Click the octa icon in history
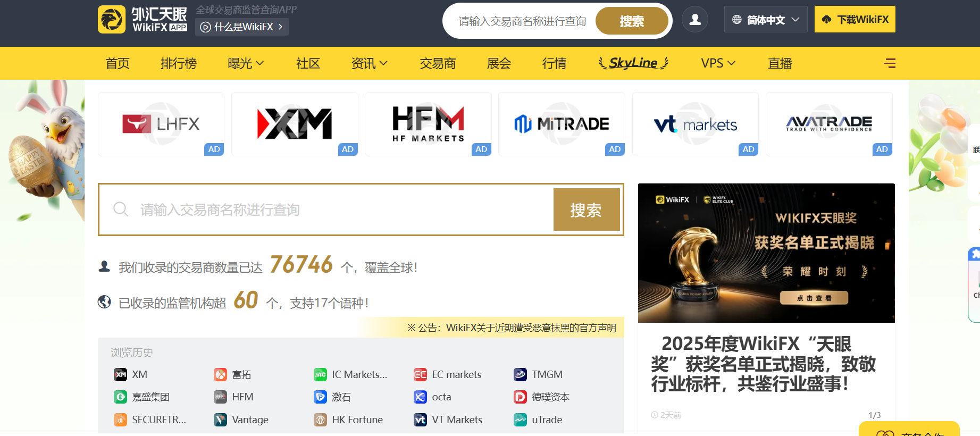 point(421,397)
